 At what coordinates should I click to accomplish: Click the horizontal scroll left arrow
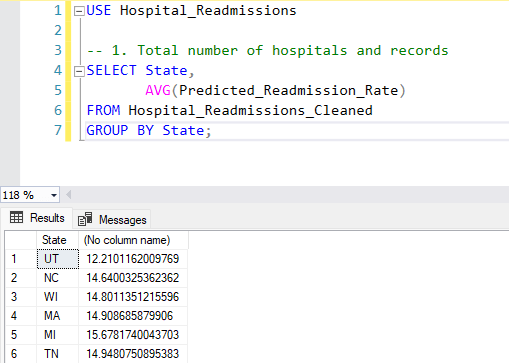(x=68, y=195)
